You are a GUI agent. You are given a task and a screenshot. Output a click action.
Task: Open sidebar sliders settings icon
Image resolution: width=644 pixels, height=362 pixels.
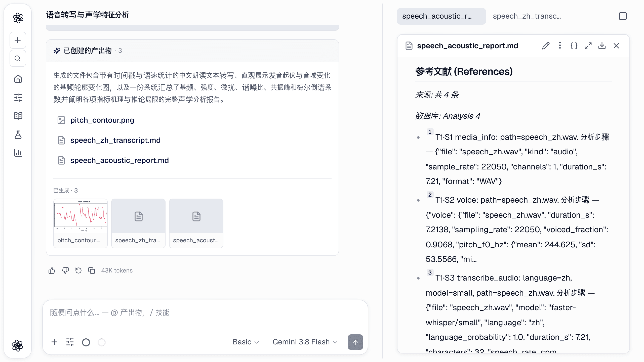[18, 98]
